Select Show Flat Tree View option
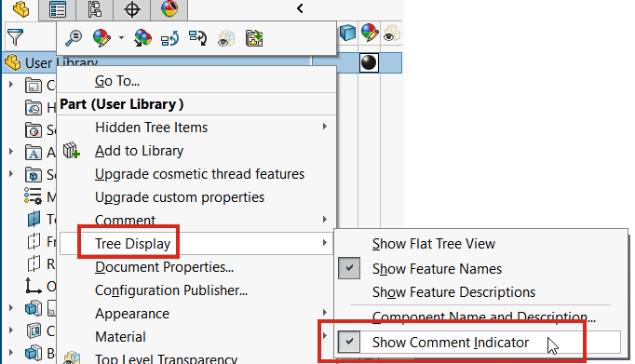The width and height of the screenshot is (635, 364). click(x=434, y=244)
